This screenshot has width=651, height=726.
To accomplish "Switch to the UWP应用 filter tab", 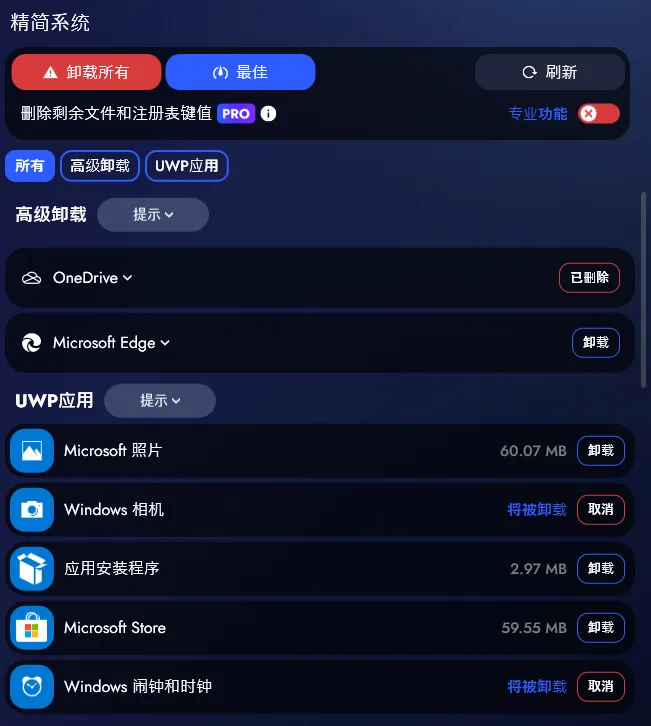I will (187, 166).
